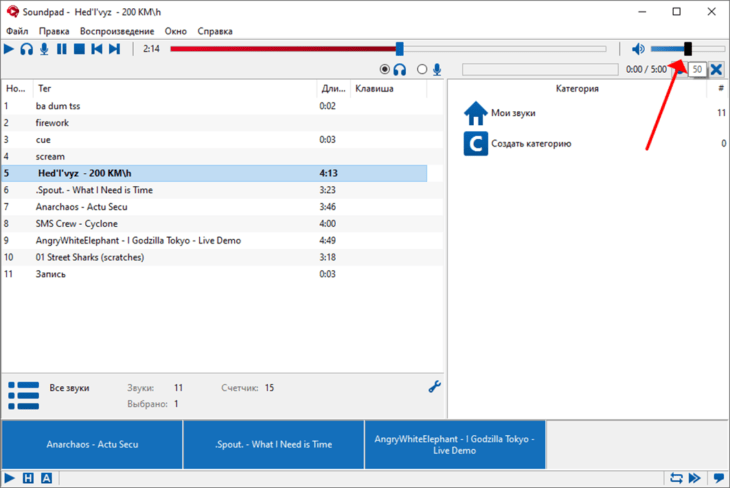730x488 pixels.
Task: Click the 2:14 elapsed time label
Action: click(151, 48)
